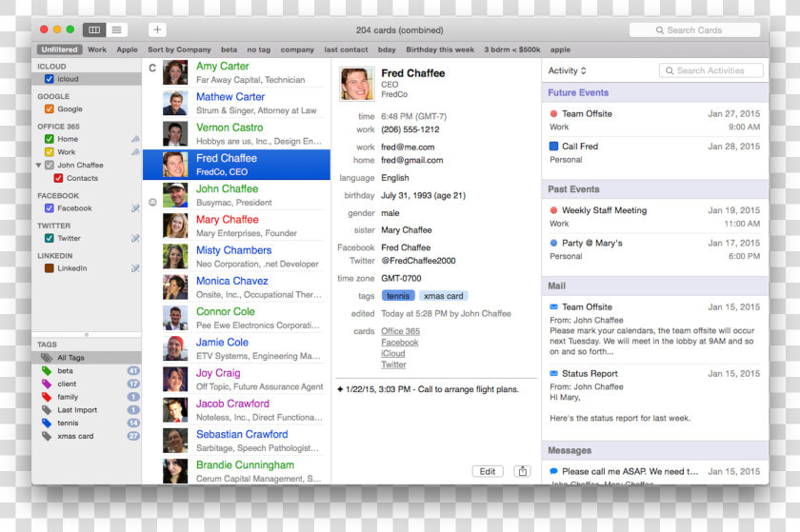Open Status Report mail envelope icon
The width and height of the screenshot is (800, 532).
point(553,373)
